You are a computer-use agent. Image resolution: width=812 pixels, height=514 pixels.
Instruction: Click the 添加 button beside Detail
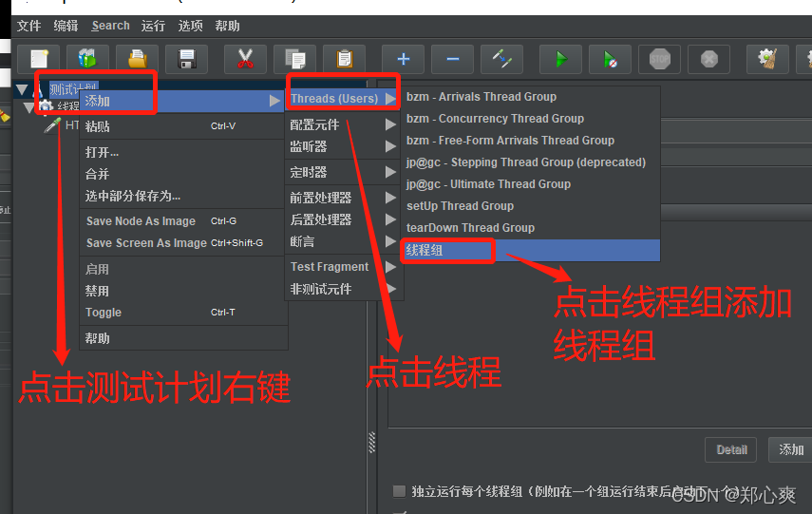[791, 449]
